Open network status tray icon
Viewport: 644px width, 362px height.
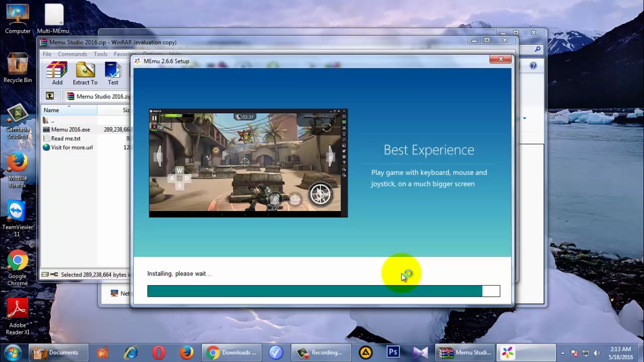coord(586,353)
